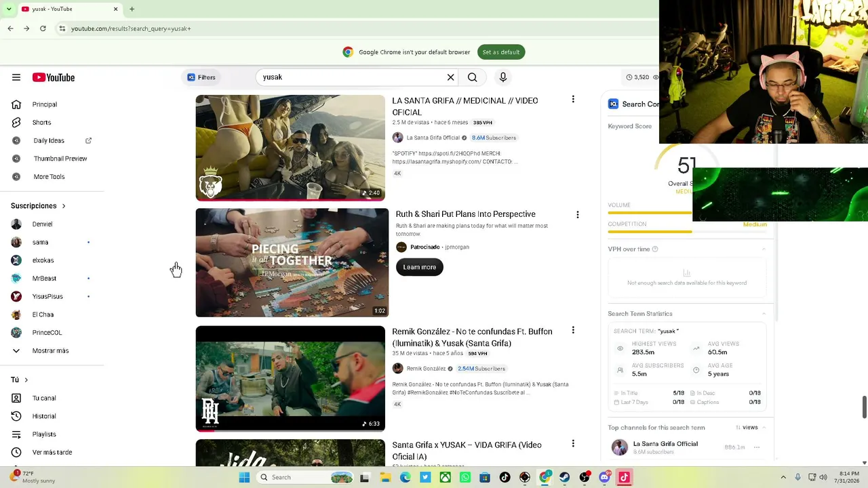Screen dimensions: 868x488
Task: Open options for La Santa Grifa Official top channel
Action: (x=757, y=447)
